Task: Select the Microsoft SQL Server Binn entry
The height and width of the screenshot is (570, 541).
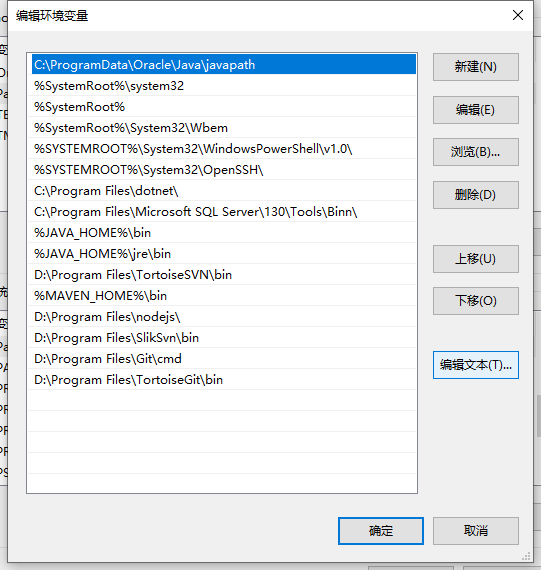Action: tap(222, 212)
